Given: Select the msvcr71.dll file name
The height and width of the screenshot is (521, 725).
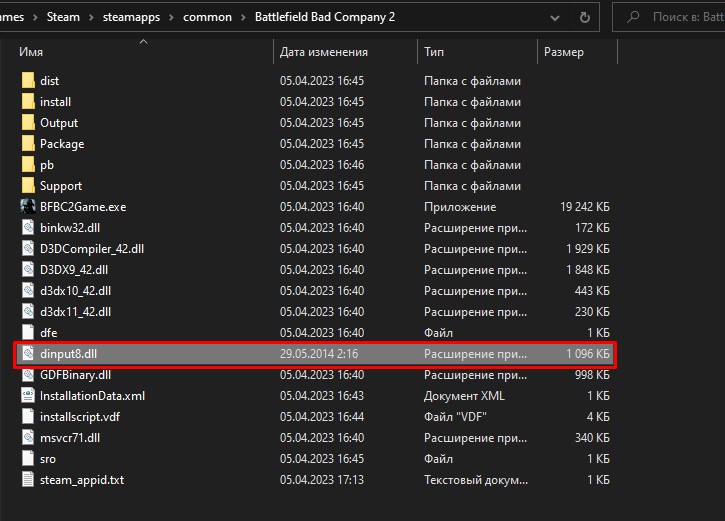Looking at the screenshot, I should (70, 438).
